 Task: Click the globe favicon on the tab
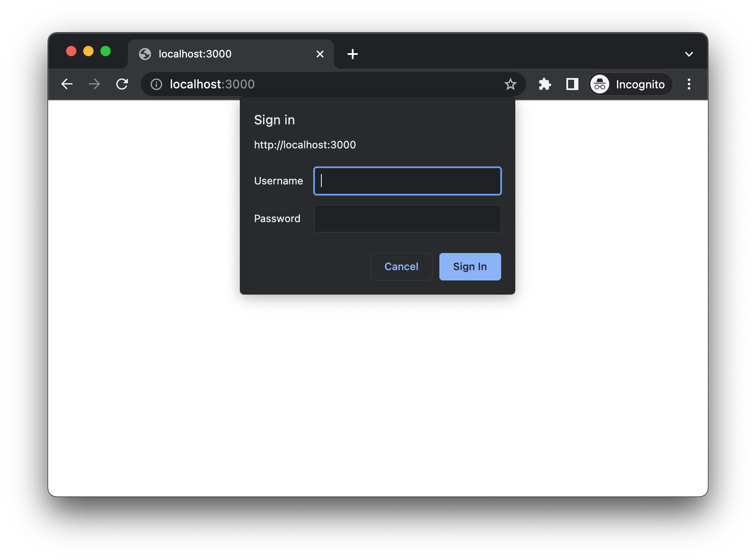145,54
